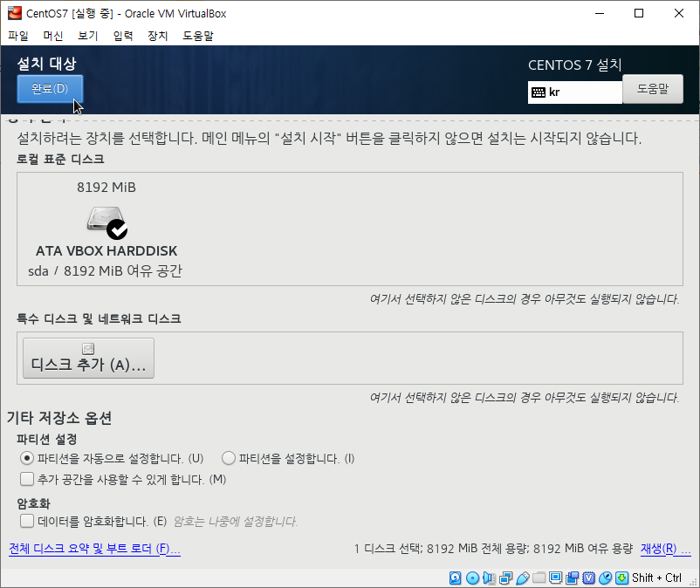Click the audio speaker status icon

tap(489, 578)
